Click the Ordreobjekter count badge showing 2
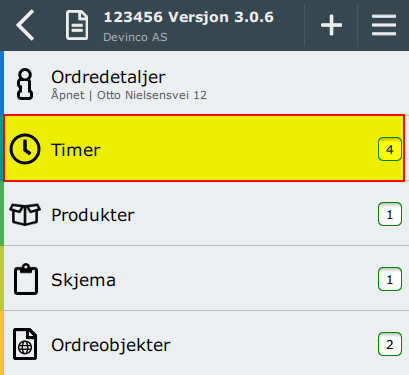 (x=390, y=344)
